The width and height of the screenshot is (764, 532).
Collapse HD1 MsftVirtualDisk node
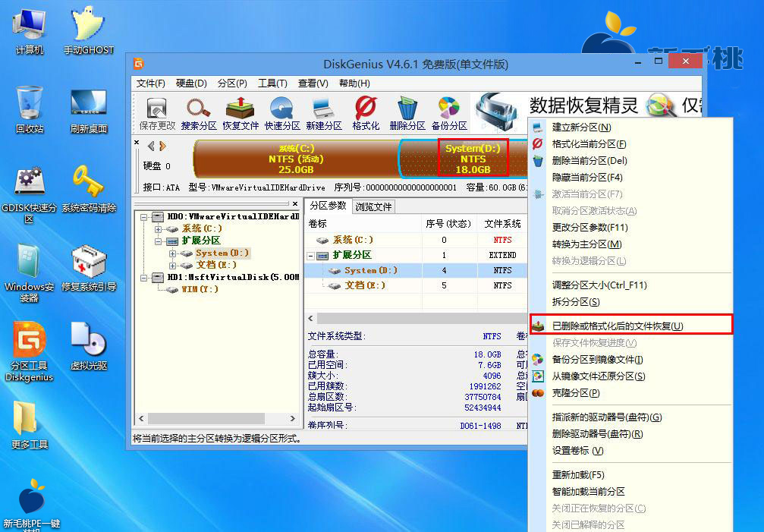143,278
